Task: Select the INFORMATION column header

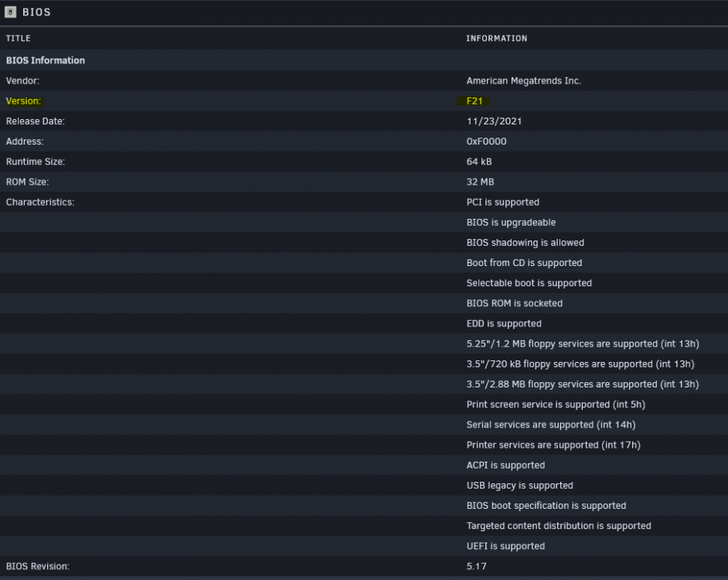Action: click(x=496, y=39)
